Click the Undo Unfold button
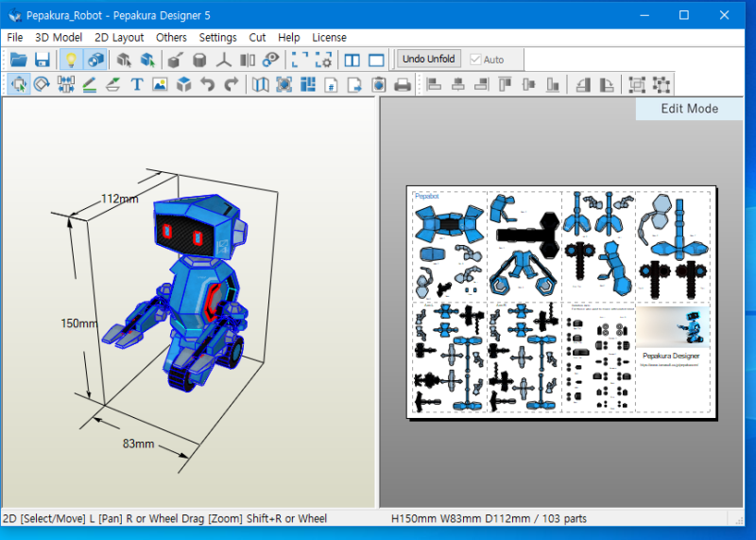 click(x=428, y=59)
